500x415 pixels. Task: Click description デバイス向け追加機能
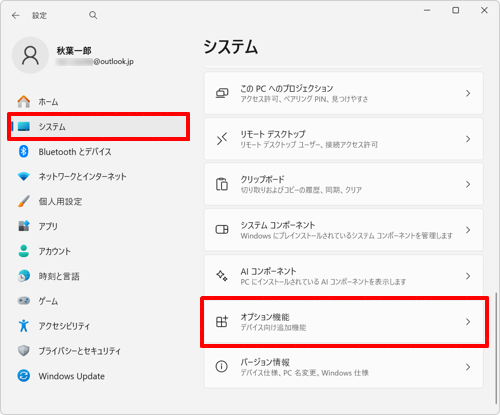click(273, 328)
